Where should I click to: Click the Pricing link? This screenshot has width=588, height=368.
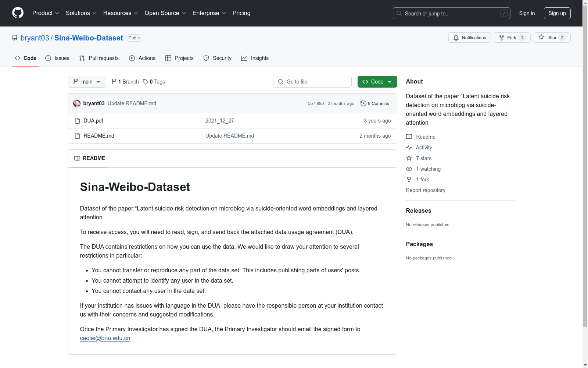click(x=241, y=13)
